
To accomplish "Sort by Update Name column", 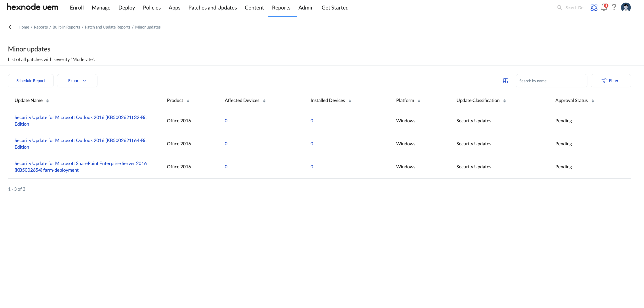I will pos(48,101).
